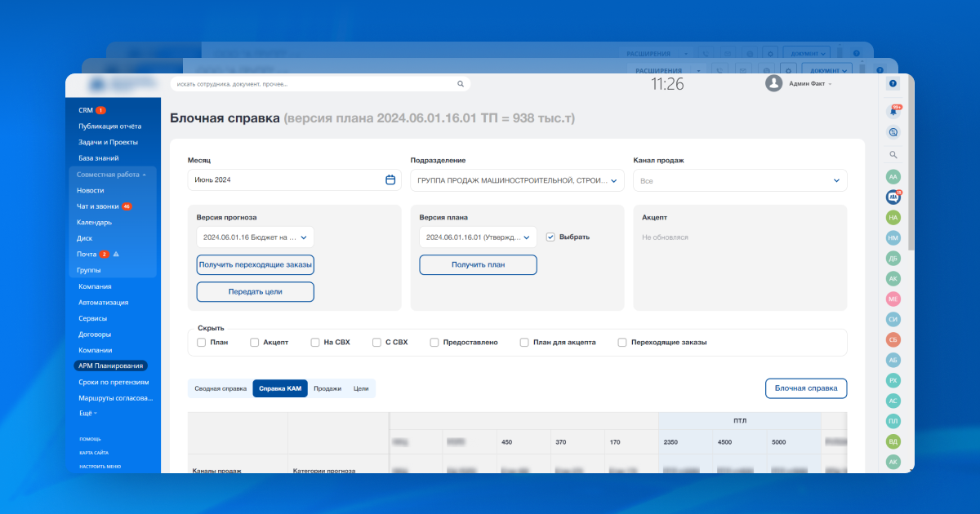The height and width of the screenshot is (514, 980).
Task: Click the ПТЛ column header in the table
Action: pyautogui.click(x=740, y=421)
